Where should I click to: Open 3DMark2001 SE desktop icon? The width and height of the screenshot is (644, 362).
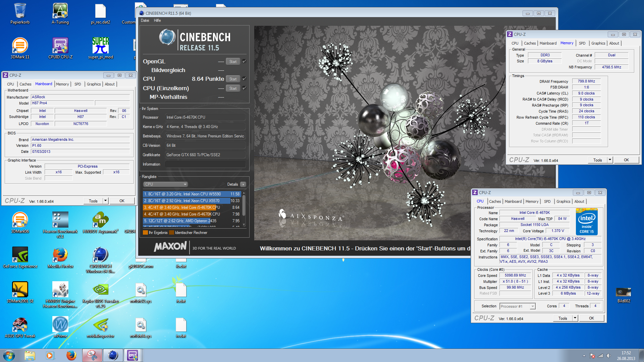click(x=20, y=292)
